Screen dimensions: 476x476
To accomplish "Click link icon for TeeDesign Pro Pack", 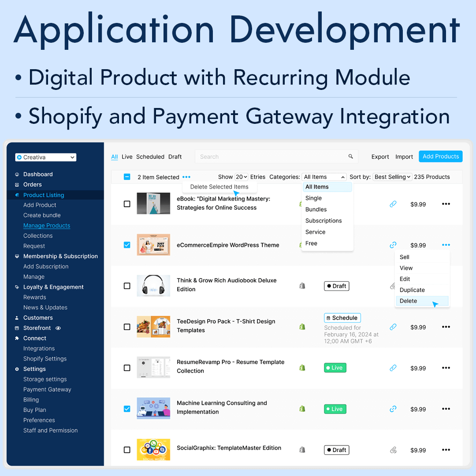I will point(393,327).
